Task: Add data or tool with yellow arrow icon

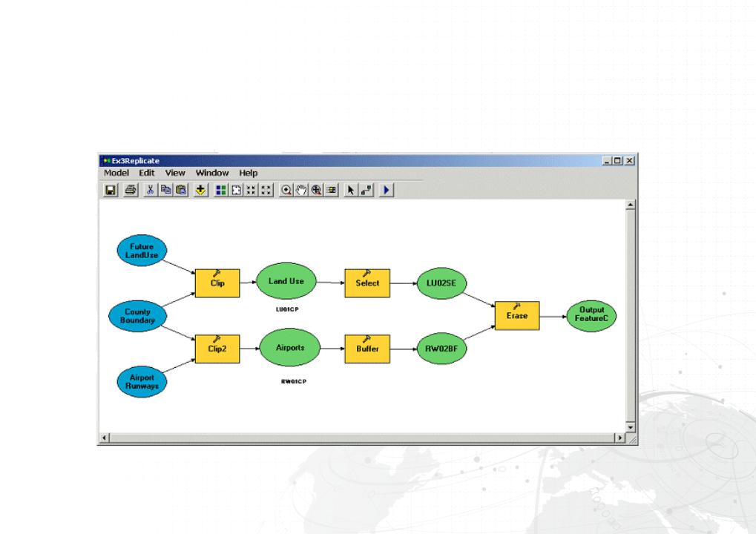Action: pos(200,190)
